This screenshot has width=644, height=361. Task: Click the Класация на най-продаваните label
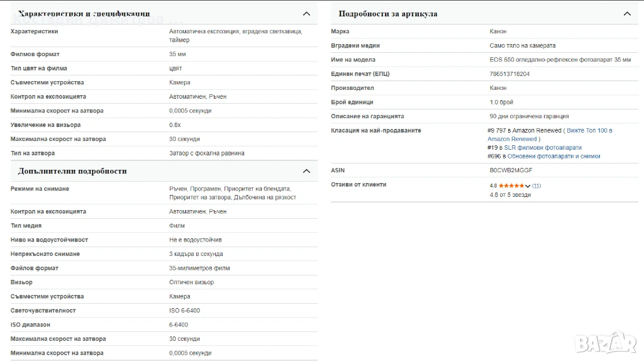tap(376, 131)
